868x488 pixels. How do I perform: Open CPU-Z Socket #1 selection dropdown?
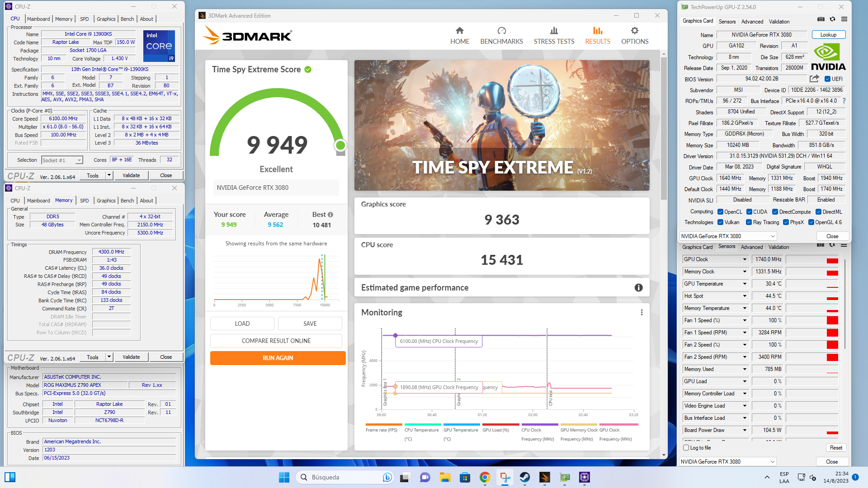[79, 160]
